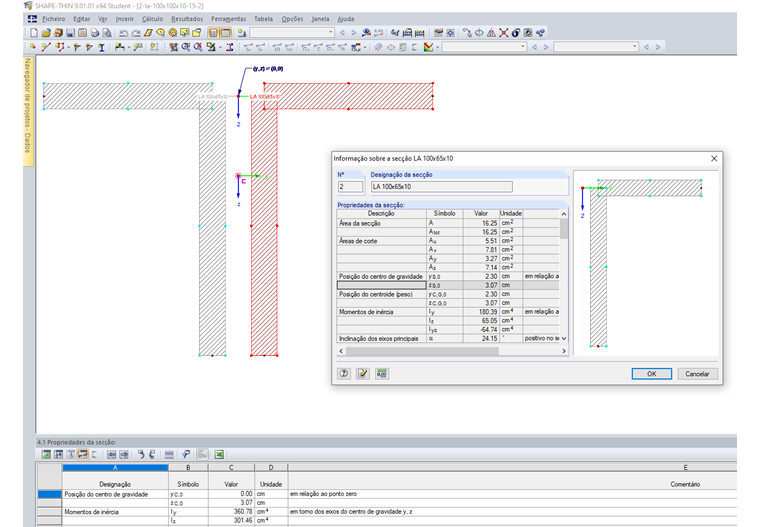The image size is (760, 527).
Task: Toggle the second table view button in top toolbar
Action: [x=225, y=33]
